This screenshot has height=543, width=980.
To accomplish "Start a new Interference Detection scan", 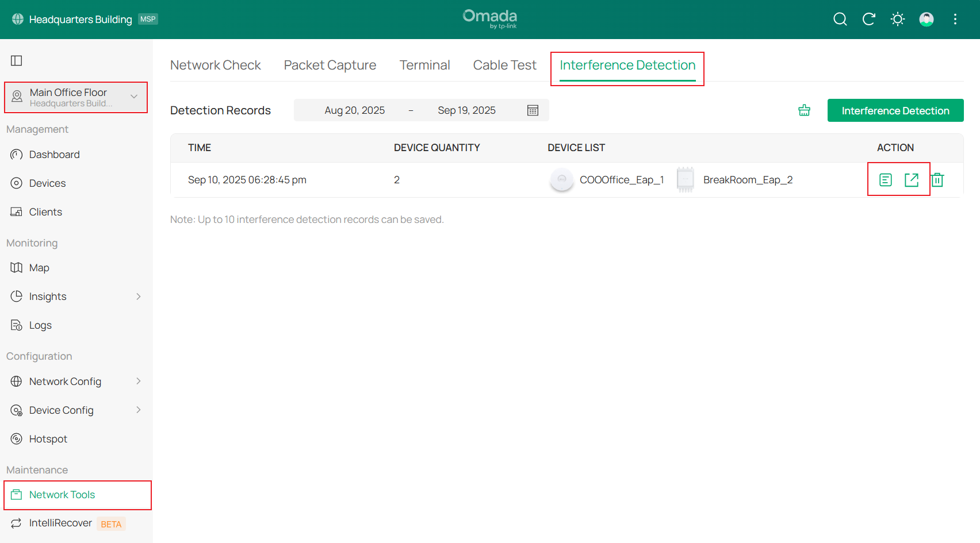I will point(895,110).
